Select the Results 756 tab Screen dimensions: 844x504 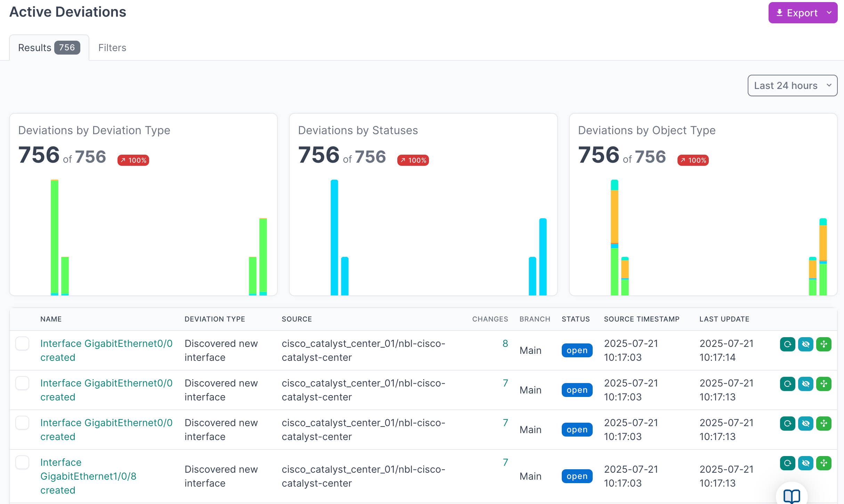pos(49,48)
